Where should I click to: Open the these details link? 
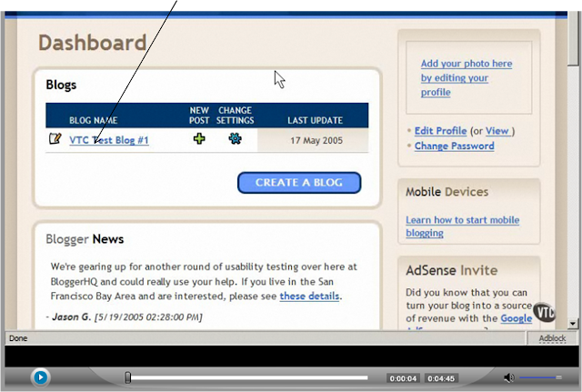tap(309, 296)
